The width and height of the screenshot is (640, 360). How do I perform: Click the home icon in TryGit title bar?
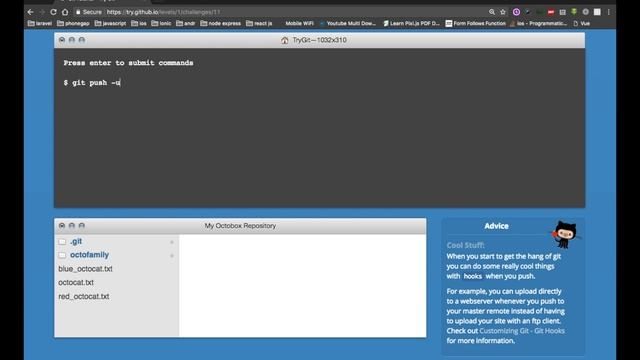(x=284, y=40)
